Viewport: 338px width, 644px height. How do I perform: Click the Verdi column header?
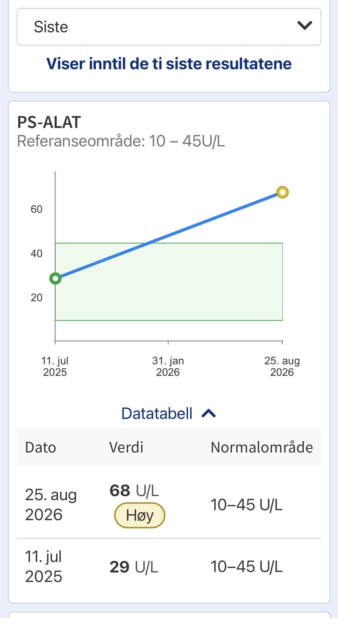(x=126, y=447)
